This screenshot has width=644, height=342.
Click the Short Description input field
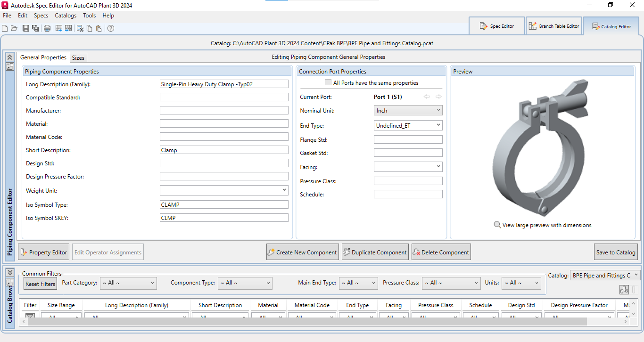pyautogui.click(x=224, y=150)
